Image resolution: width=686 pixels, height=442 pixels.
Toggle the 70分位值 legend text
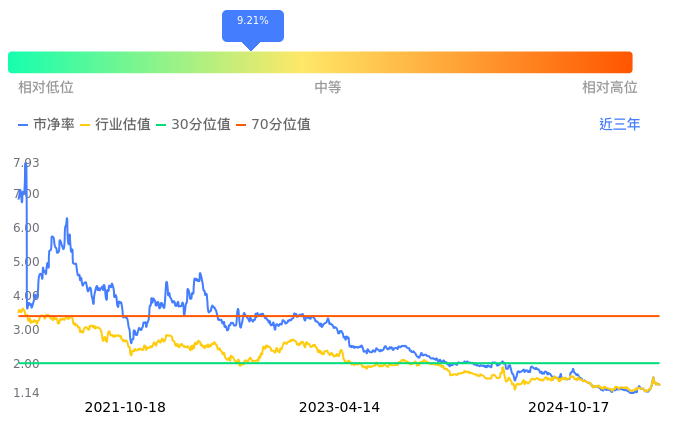(x=280, y=125)
